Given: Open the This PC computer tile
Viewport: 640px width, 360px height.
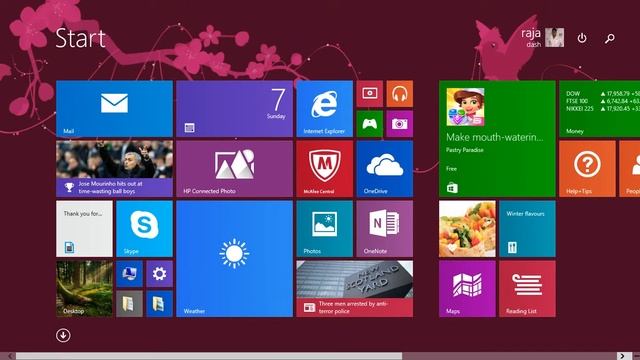Looking at the screenshot, I should 129,274.
